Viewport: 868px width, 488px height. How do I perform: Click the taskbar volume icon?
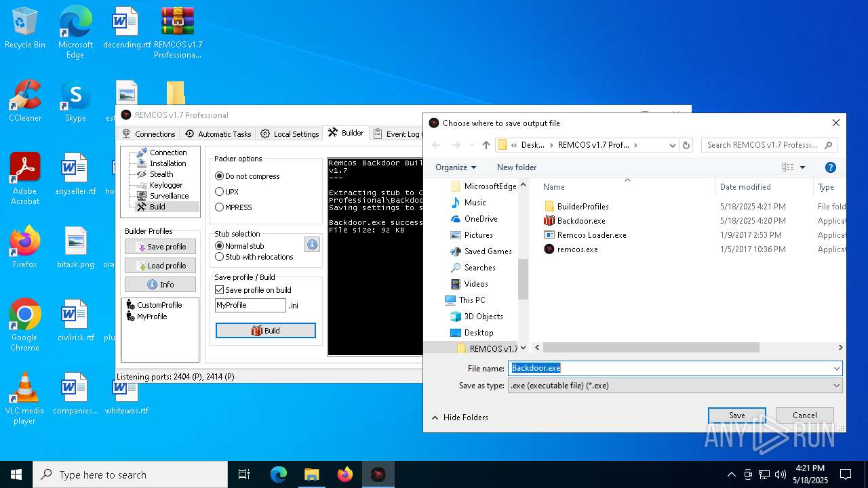[781, 474]
